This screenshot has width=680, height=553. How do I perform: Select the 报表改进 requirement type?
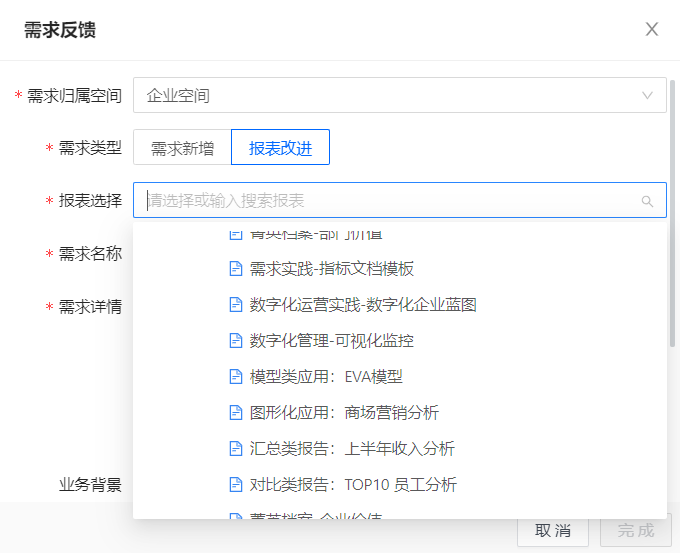280,148
